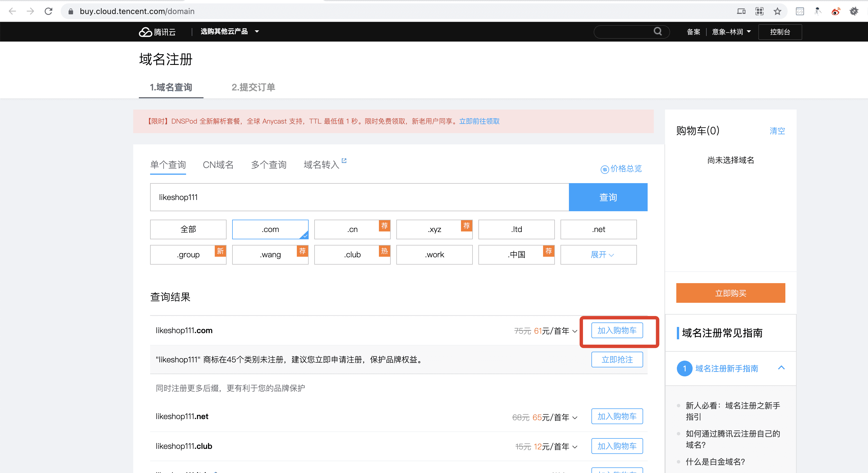This screenshot has width=868, height=473.
Task: Open 价格总览 price overview icon link
Action: 605,169
